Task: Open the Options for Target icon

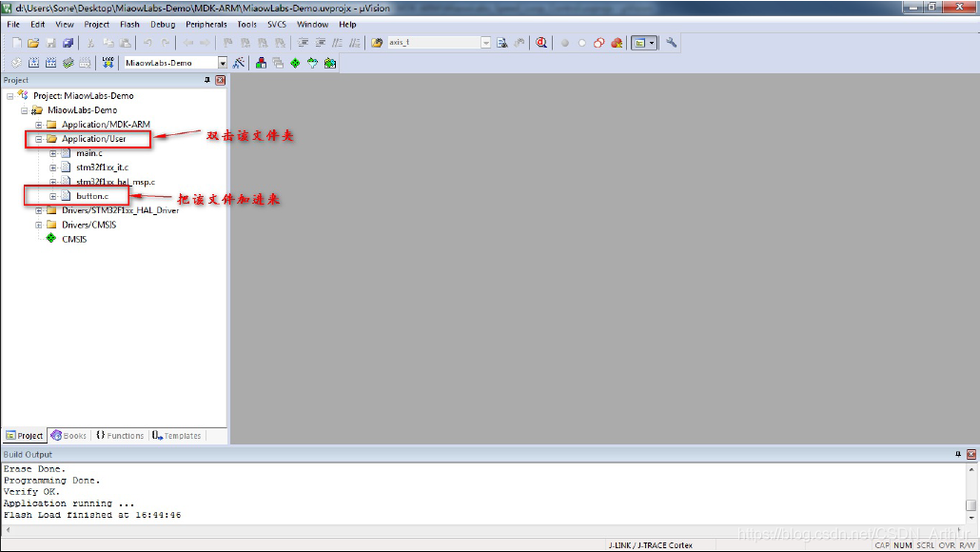Action: click(239, 63)
